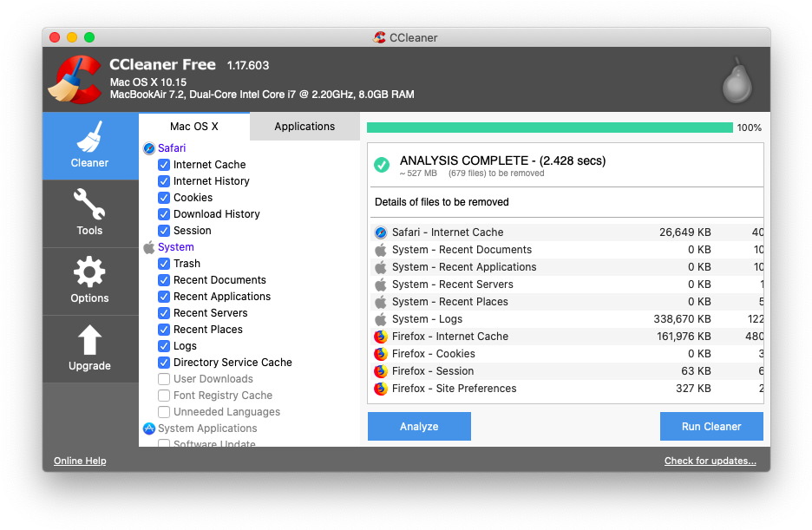Image resolution: width=812 pixels, height=530 pixels.
Task: Click the green analysis complete checkmark icon
Action: (382, 165)
